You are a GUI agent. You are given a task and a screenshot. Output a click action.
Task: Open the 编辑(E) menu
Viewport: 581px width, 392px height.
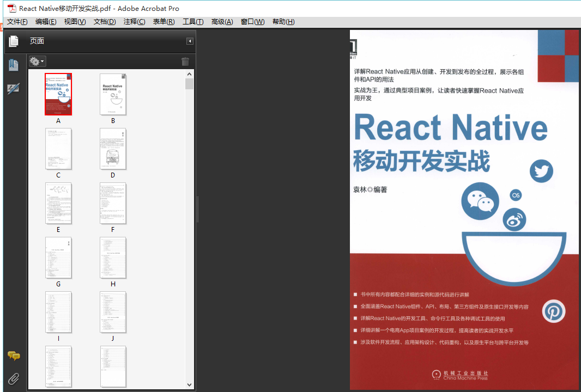tap(46, 22)
